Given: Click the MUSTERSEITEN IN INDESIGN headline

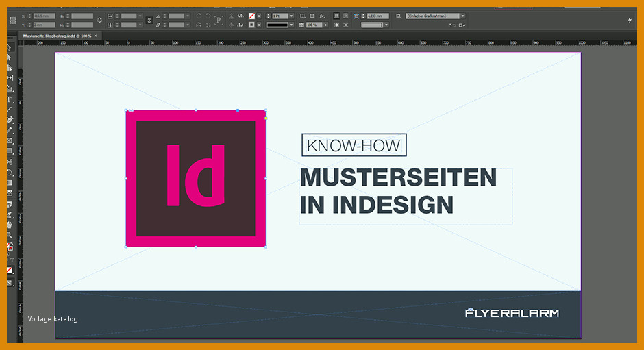Looking at the screenshot, I should pyautogui.click(x=398, y=190).
